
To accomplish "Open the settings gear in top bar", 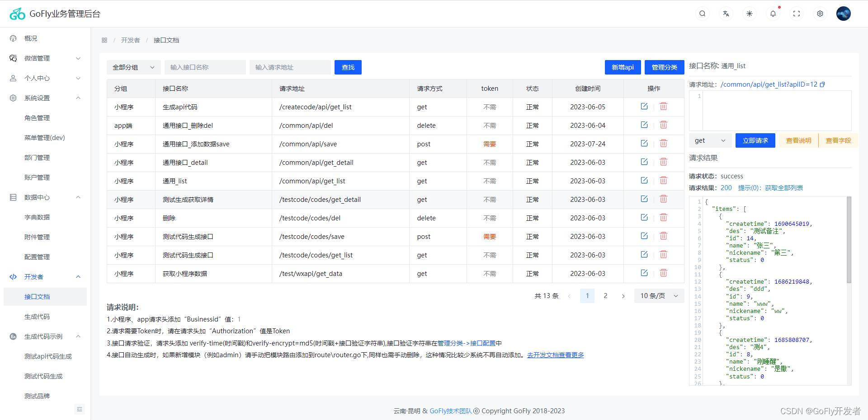I will [x=820, y=14].
